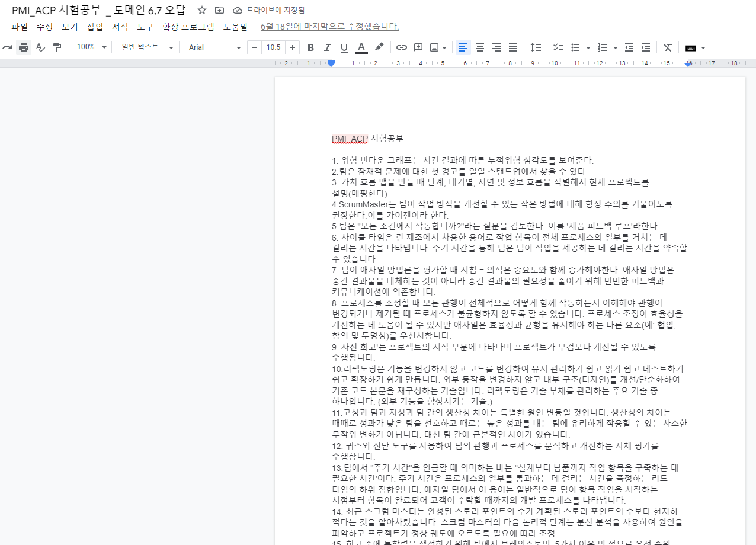Click the line starting 9. 사전 회고
This screenshot has width=756, height=545.
pos(494,347)
